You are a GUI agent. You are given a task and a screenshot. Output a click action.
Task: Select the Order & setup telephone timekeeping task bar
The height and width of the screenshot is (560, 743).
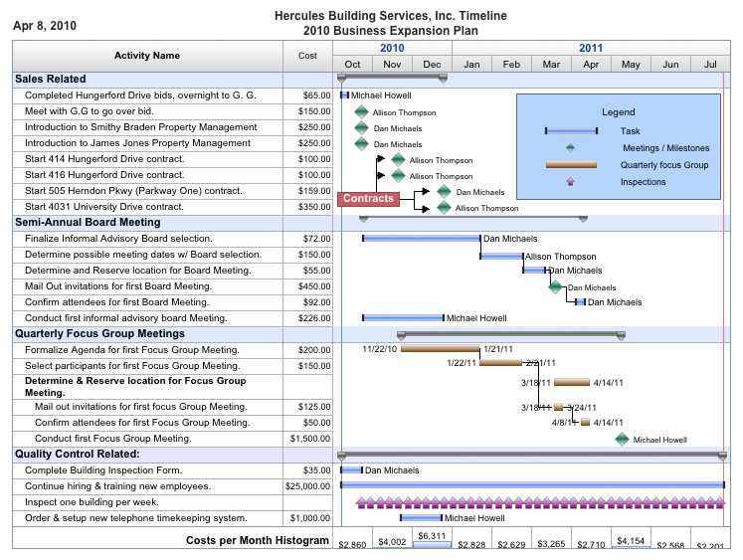pos(421,518)
